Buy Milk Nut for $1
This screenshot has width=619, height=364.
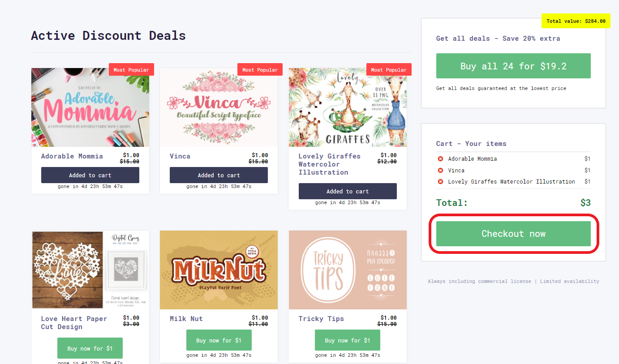(219, 340)
